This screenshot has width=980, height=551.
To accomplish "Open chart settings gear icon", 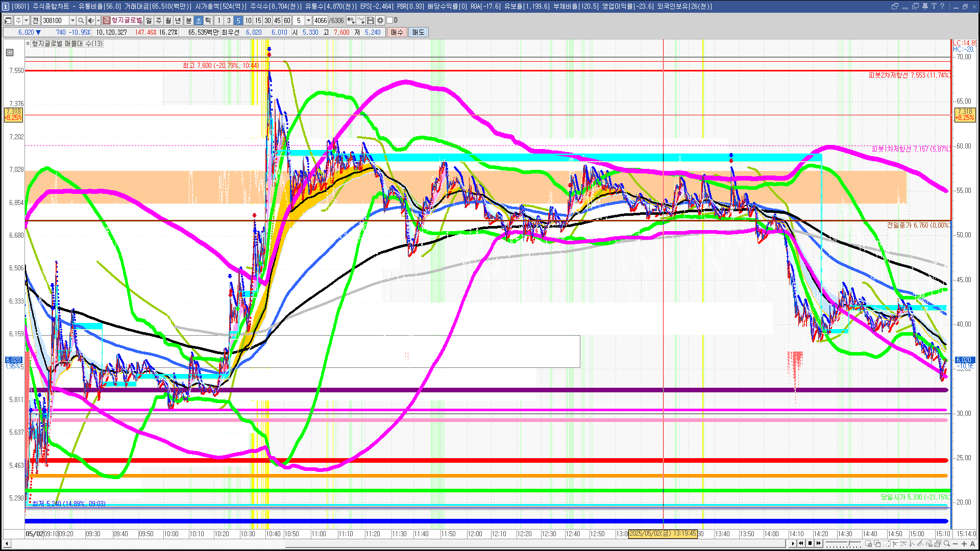I will tap(380, 20).
